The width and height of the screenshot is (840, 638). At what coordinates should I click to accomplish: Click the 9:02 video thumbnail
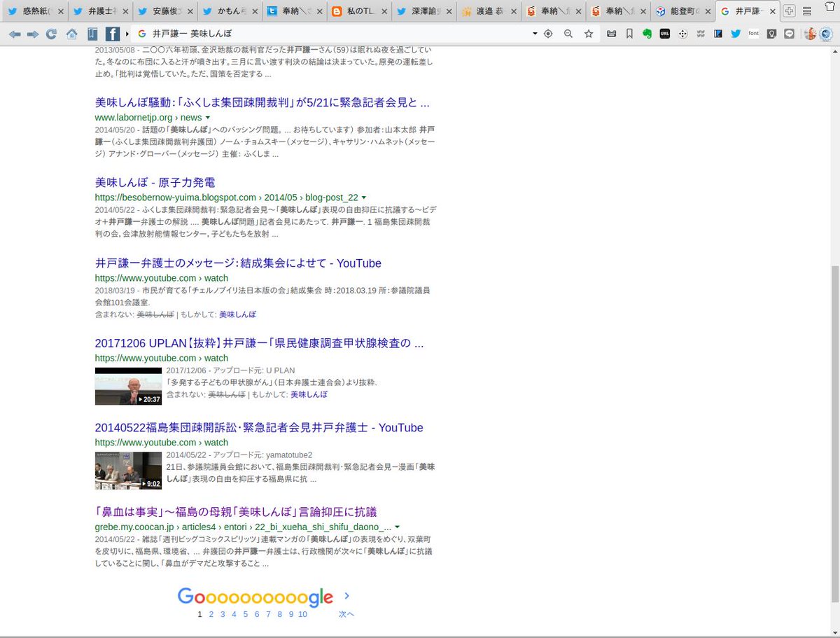pos(128,471)
